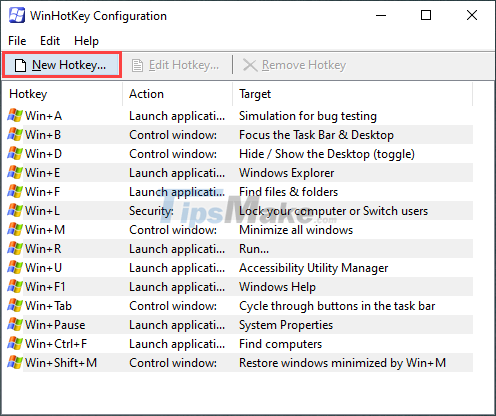This screenshot has width=496, height=416.
Task: Select the Win+Shift+M hotkey text
Action: pos(61,363)
